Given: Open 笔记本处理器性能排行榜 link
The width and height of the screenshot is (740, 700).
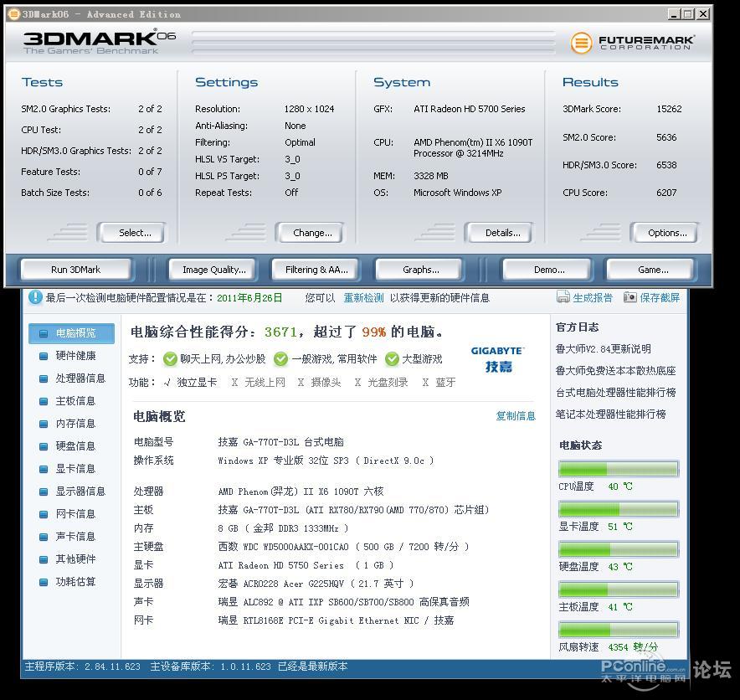Looking at the screenshot, I should coord(610,414).
